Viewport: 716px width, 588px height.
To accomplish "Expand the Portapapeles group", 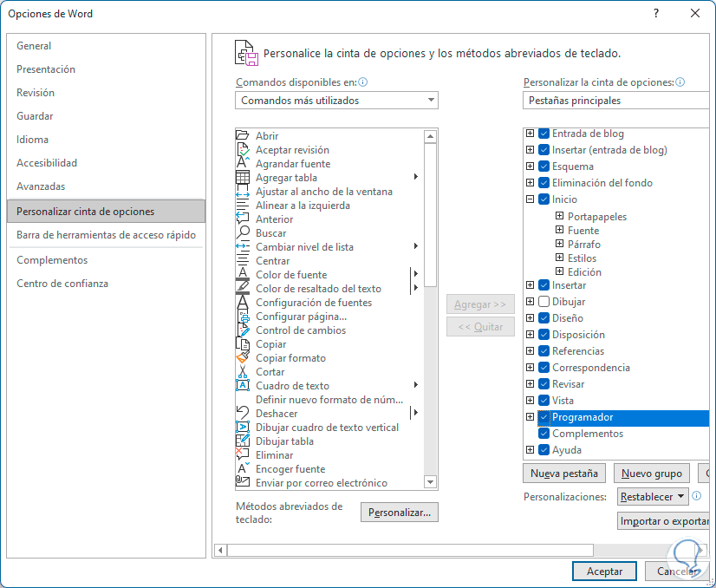I will click(x=559, y=216).
